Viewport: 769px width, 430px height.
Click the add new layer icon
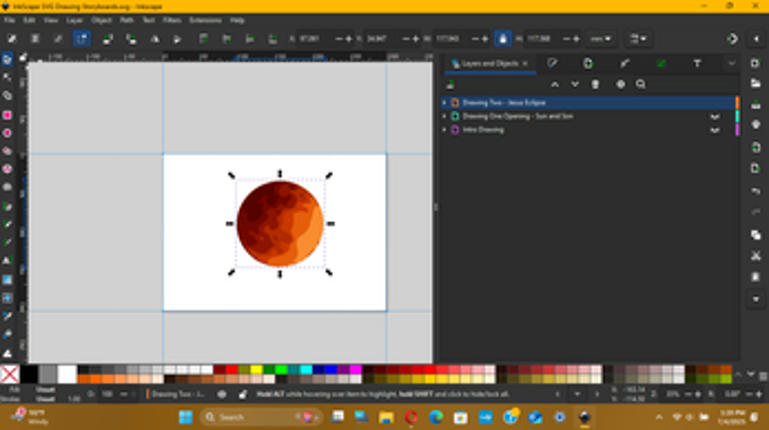(451, 84)
